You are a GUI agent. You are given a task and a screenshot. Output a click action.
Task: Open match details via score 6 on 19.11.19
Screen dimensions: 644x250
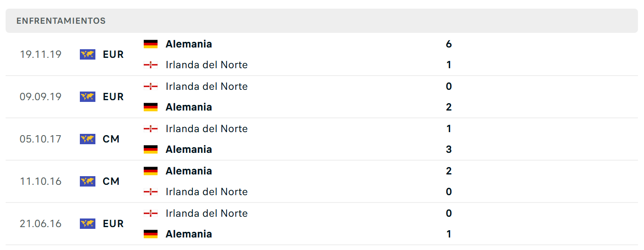pyautogui.click(x=449, y=44)
